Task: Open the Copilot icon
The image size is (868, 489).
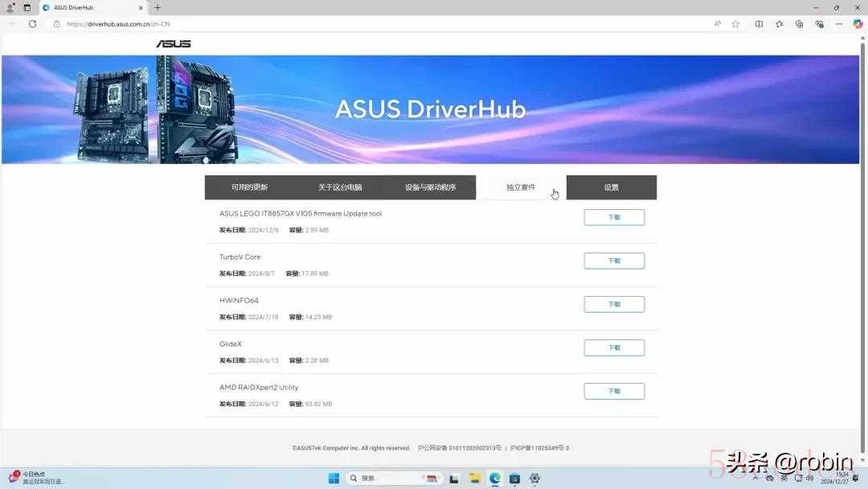Action: [858, 24]
